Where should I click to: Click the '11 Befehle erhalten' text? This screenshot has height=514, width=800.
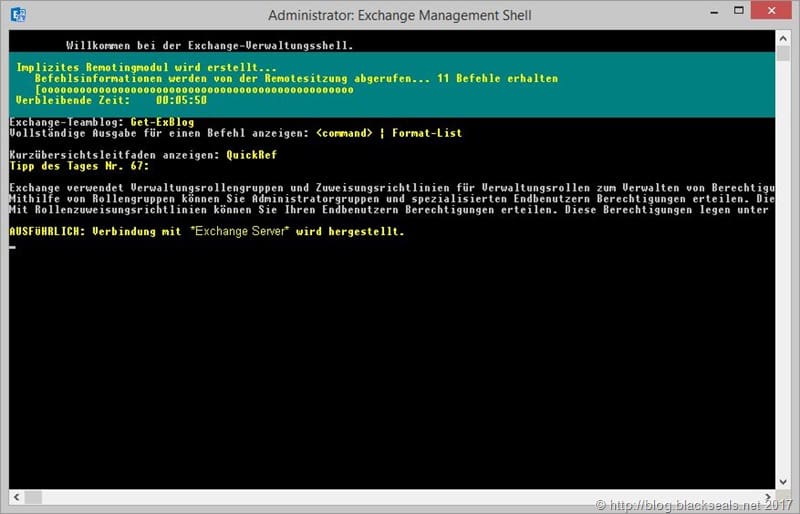pos(497,79)
